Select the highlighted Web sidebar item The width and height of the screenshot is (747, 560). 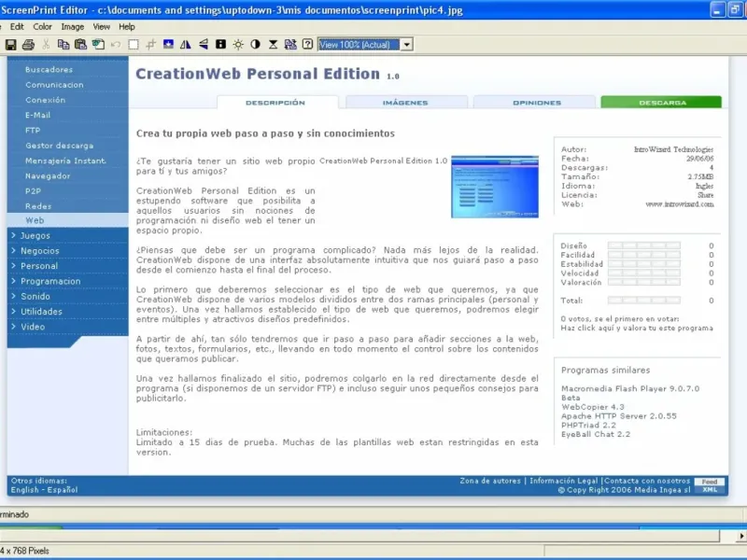[67, 220]
